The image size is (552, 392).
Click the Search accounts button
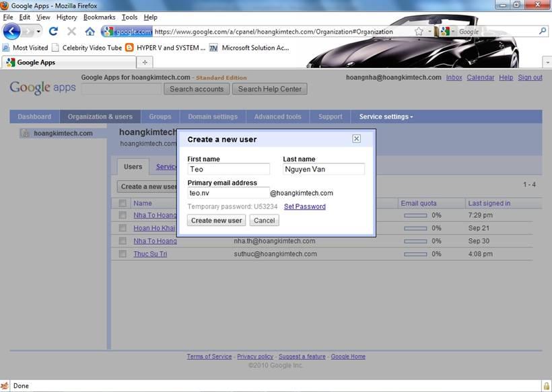point(197,89)
